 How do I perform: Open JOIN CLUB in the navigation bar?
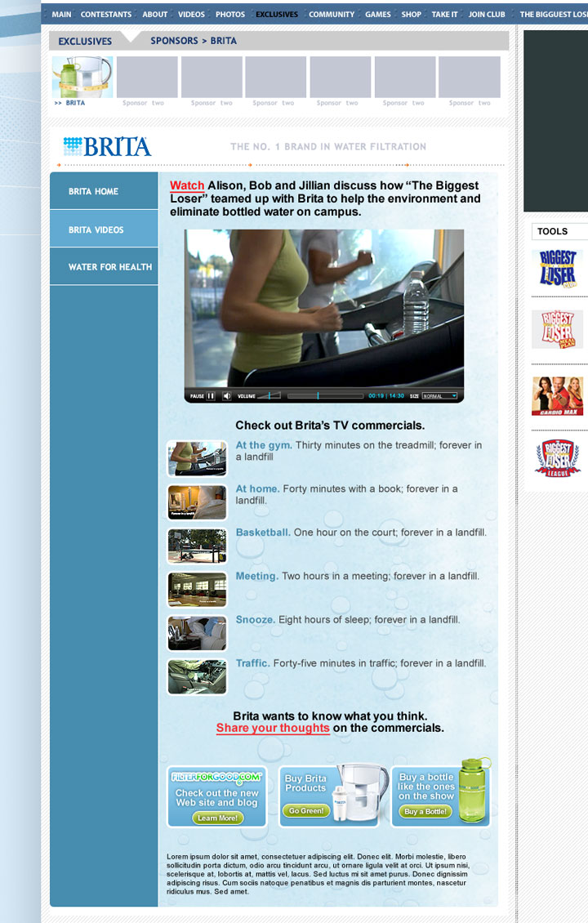pos(487,14)
